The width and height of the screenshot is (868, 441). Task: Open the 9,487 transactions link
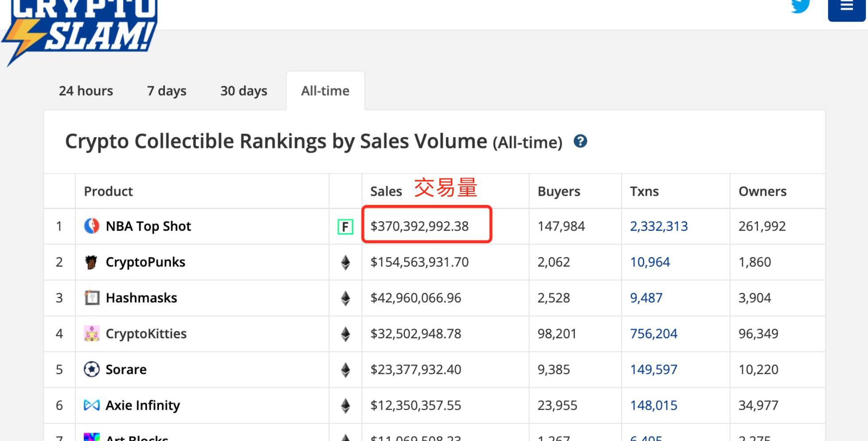coord(647,298)
